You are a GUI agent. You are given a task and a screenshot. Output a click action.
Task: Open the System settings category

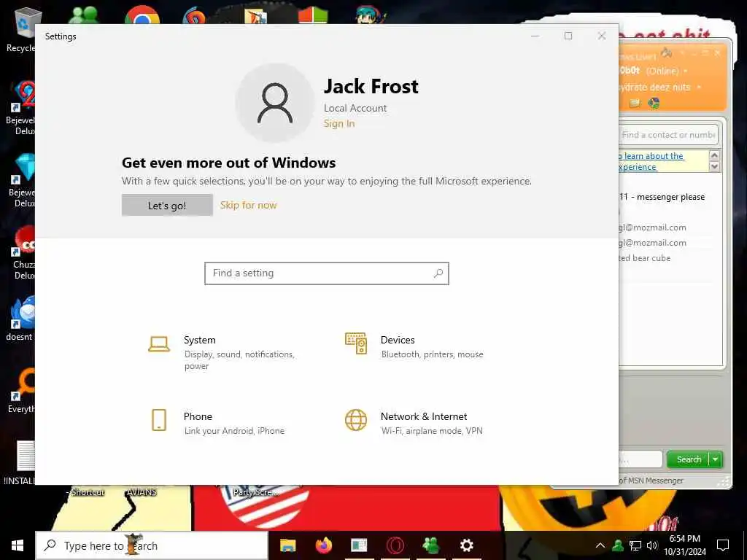[x=222, y=352]
